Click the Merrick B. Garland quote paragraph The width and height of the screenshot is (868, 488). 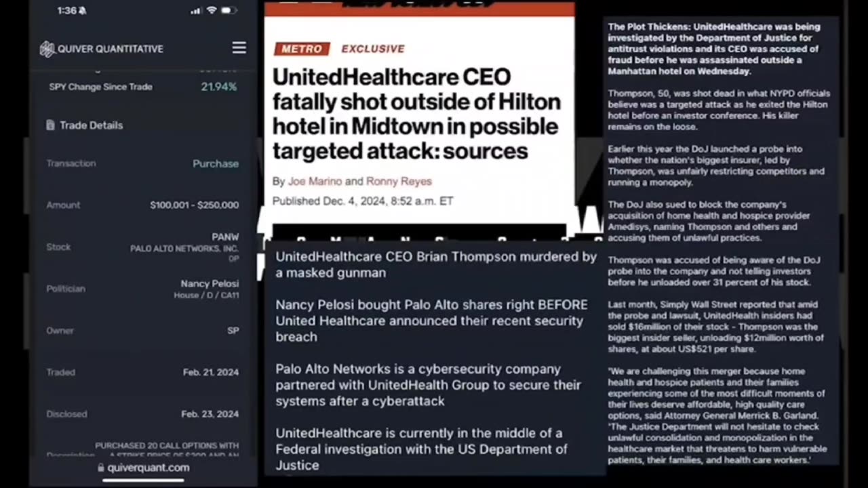coord(717,415)
